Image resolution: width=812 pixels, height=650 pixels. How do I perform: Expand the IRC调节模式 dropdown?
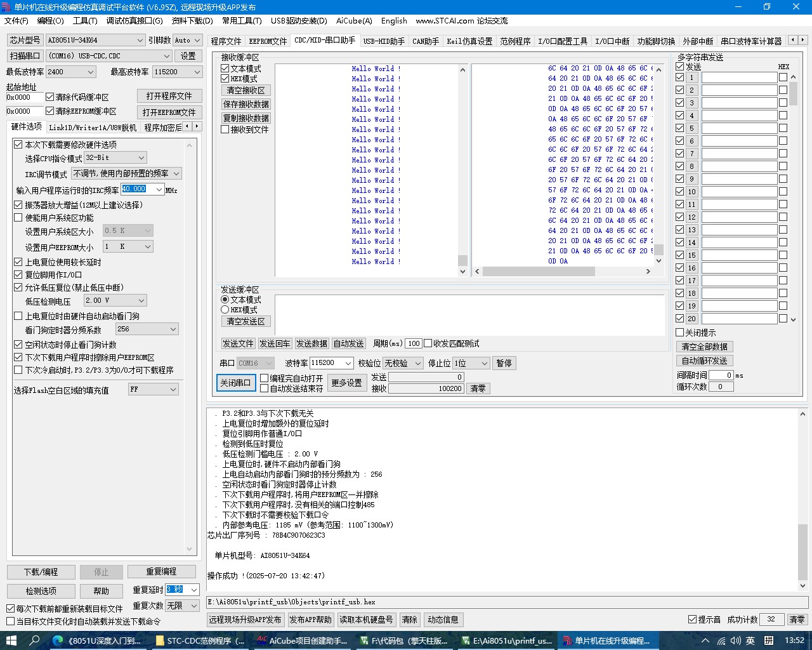[126, 173]
